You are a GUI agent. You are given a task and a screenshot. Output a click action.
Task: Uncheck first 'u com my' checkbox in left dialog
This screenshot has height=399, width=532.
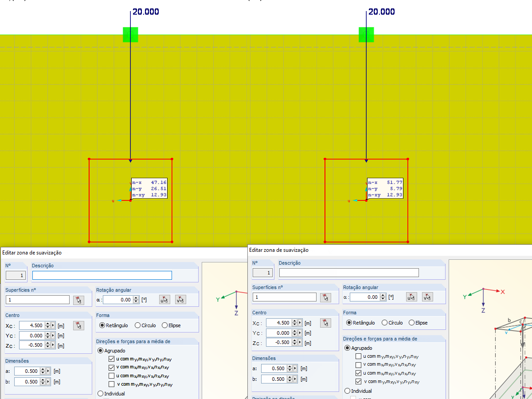pyautogui.click(x=112, y=359)
